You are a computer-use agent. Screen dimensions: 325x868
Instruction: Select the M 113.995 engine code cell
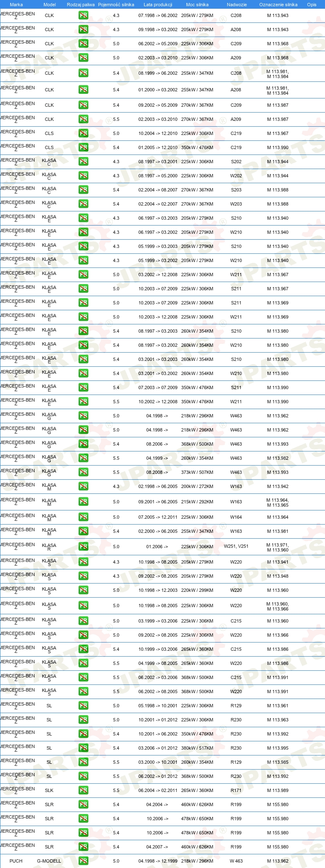278,748
